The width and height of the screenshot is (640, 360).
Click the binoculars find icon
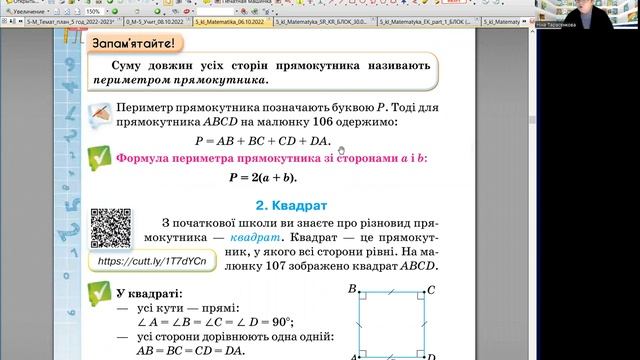click(x=175, y=11)
